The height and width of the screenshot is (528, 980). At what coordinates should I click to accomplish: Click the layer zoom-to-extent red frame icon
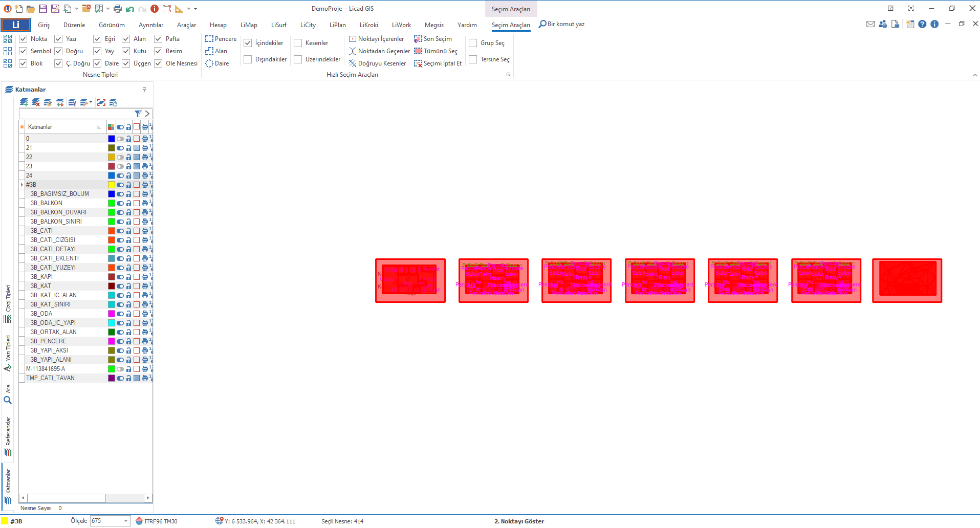click(101, 102)
